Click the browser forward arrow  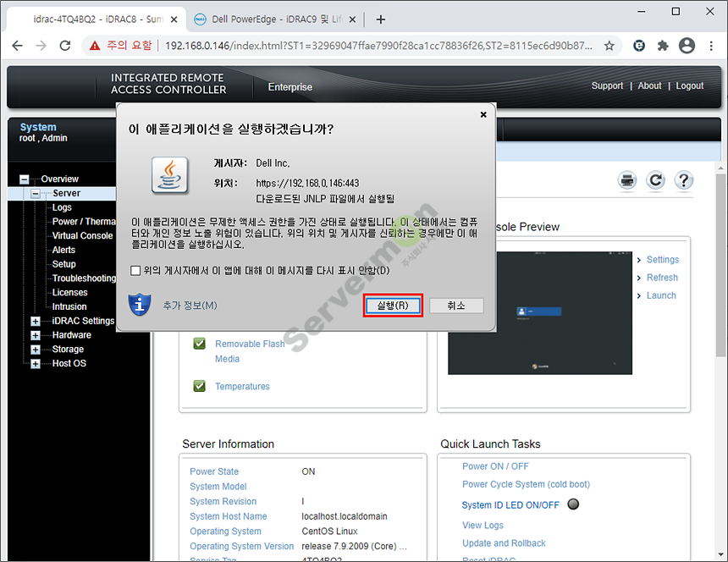point(41,46)
